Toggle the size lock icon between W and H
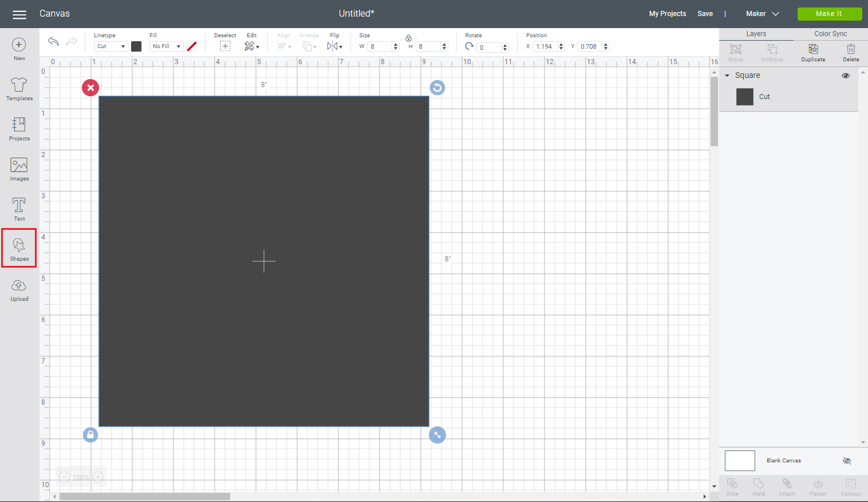This screenshot has width=868, height=502. pyautogui.click(x=409, y=38)
